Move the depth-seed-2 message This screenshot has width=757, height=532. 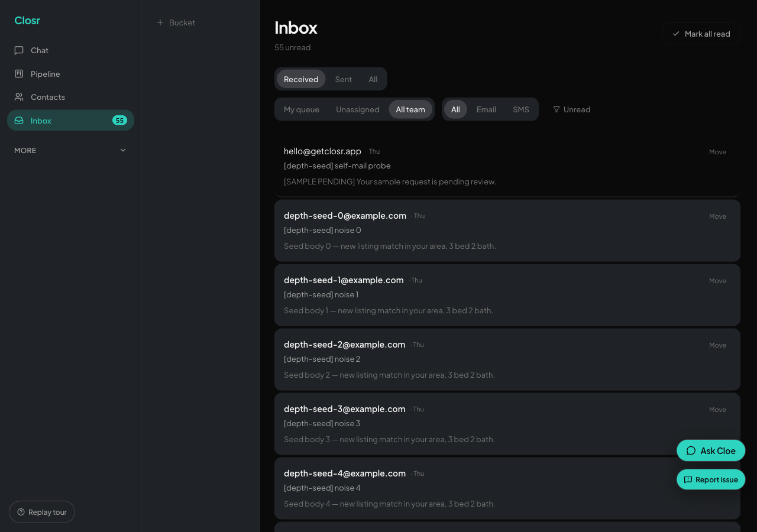tap(717, 345)
